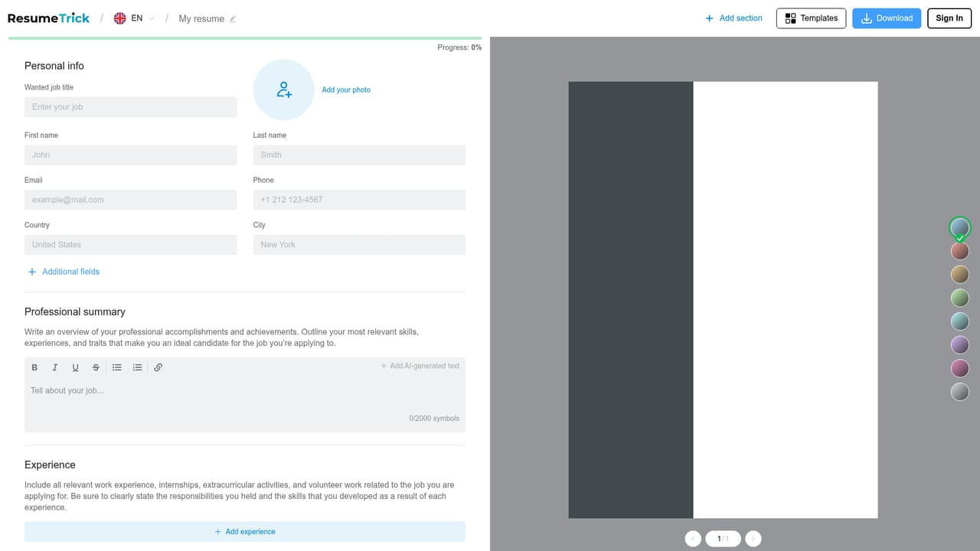The image size is (980, 551).
Task: Click Add AI-generated text
Action: 420,366
